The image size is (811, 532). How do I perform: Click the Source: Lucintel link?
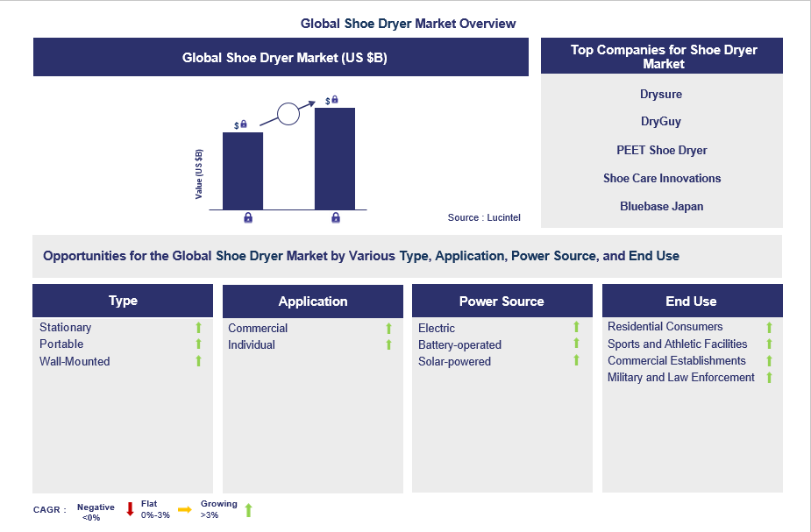(x=483, y=217)
